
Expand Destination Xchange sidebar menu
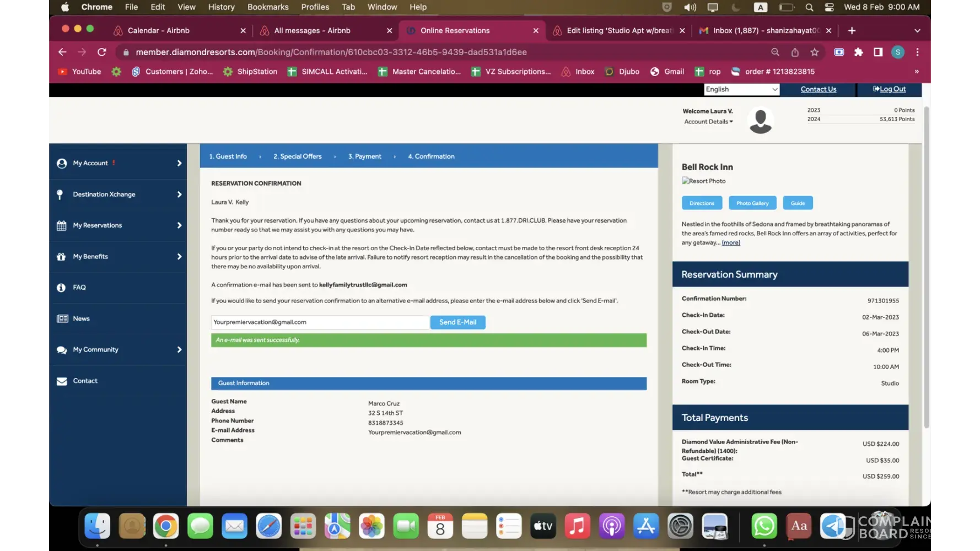[x=118, y=195]
